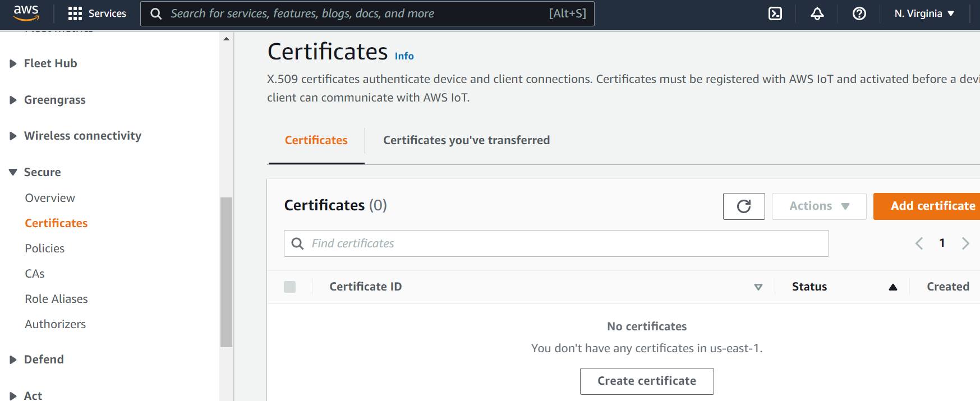Focus the Find certificates field
Screen dimensions: 980x401
coord(556,243)
